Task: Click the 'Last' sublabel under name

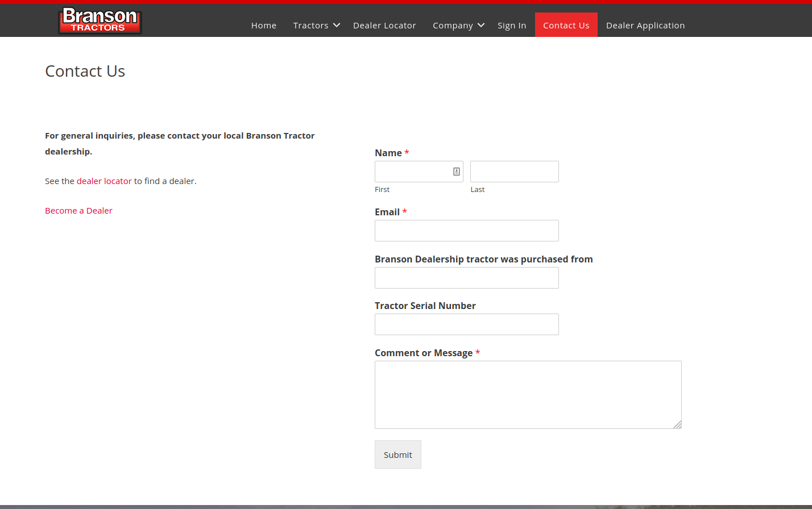Action: [478, 190]
